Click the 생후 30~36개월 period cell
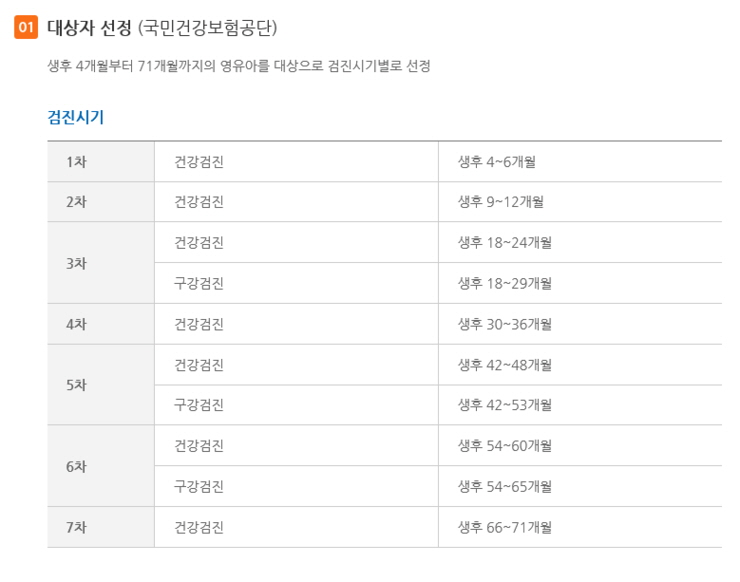Image resolution: width=740 pixels, height=582 pixels. click(x=505, y=324)
